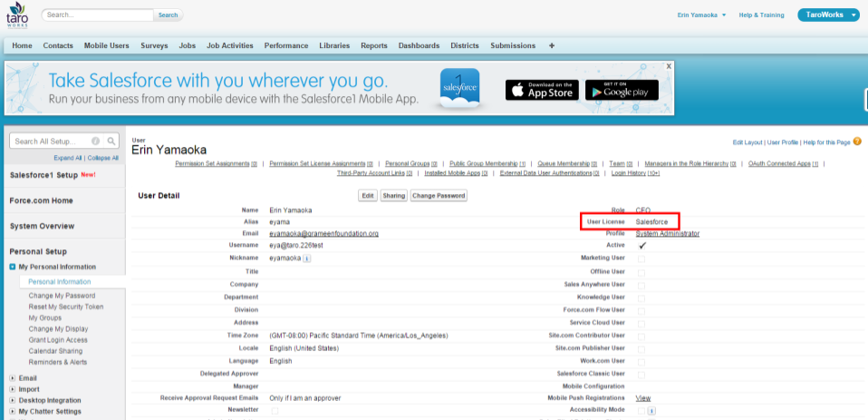This screenshot has height=420, width=868.
Task: Click the Sharing button
Action: click(x=393, y=196)
